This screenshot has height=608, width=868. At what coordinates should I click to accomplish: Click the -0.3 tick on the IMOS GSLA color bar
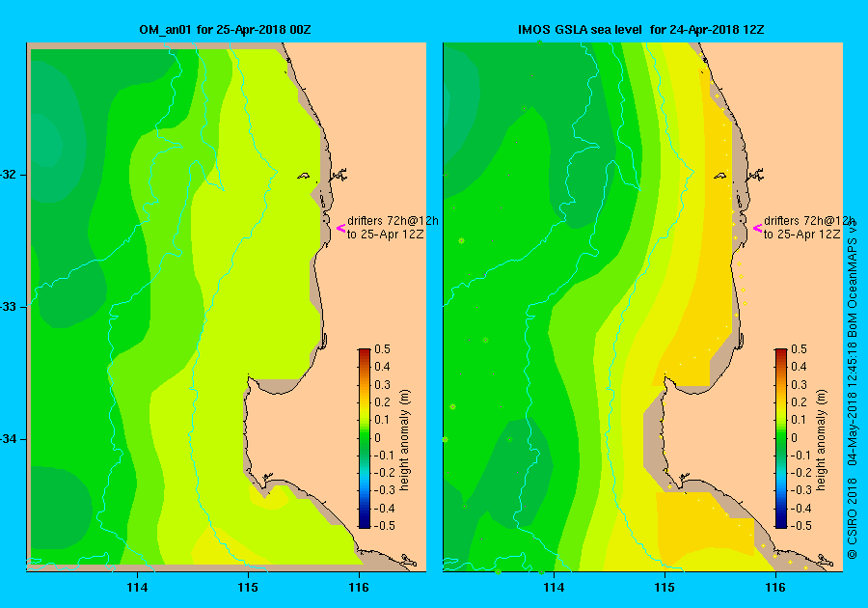(800, 490)
